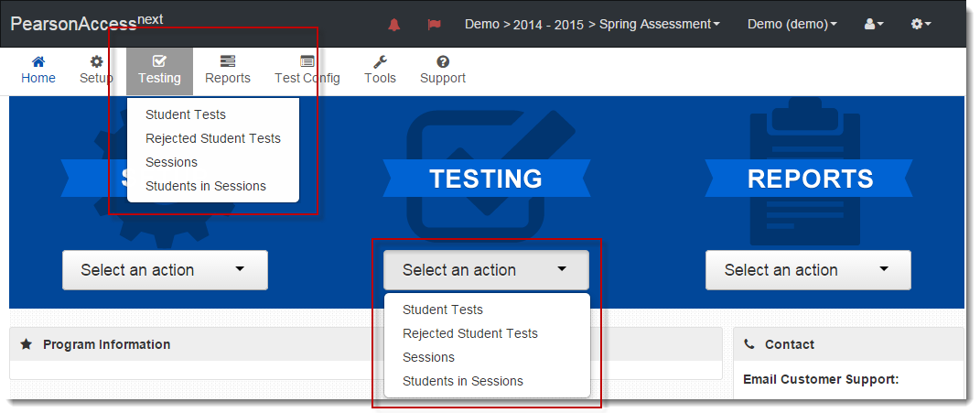Open Reports via its nav icon
Image resolution: width=980 pixels, height=413 pixels.
tap(228, 61)
